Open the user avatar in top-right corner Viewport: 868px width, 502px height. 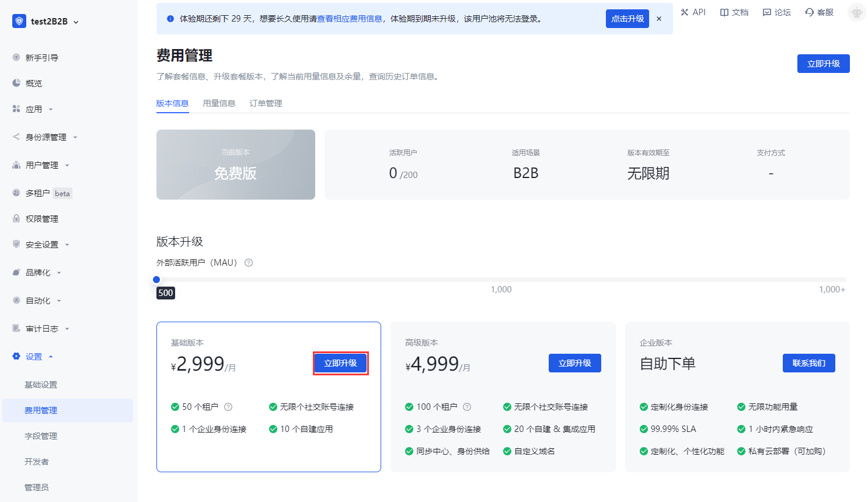click(x=856, y=12)
